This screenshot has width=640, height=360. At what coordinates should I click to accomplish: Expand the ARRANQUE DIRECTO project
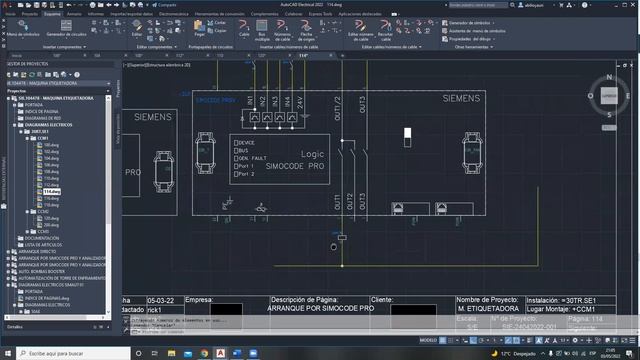(8, 252)
